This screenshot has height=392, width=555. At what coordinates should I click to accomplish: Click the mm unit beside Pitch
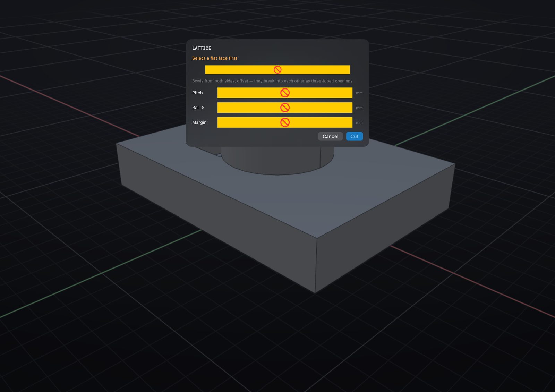(359, 93)
